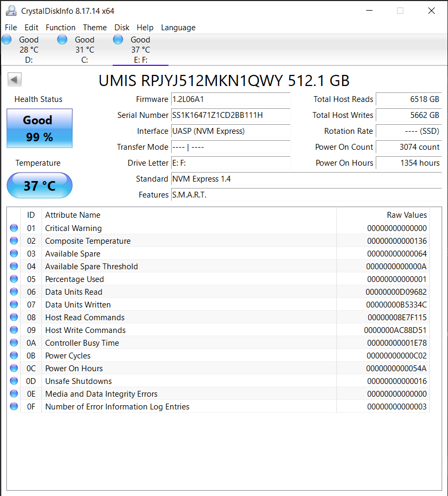
Task: Click the CrystalDiskInfo app icon in title bar
Action: [x=11, y=11]
